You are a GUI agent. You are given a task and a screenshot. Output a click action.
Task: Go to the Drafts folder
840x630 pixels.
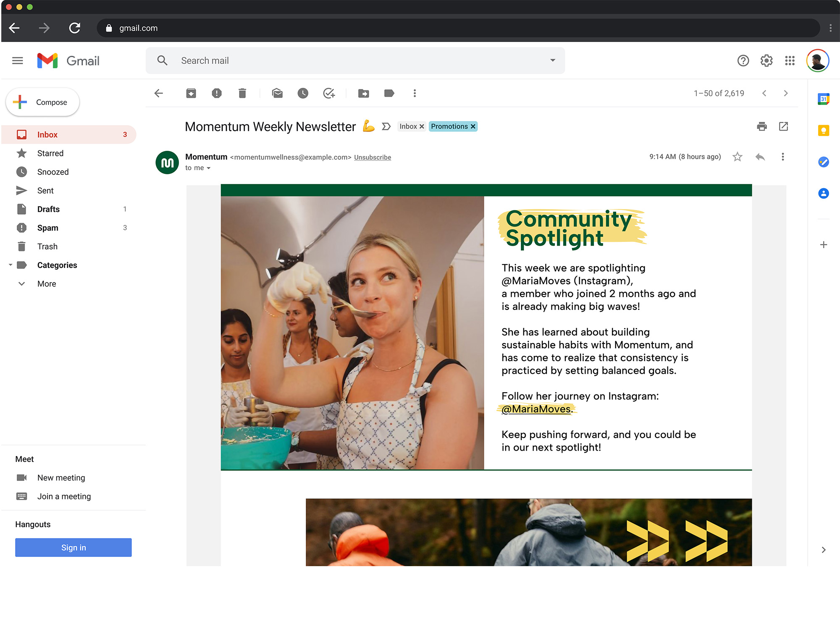click(48, 209)
